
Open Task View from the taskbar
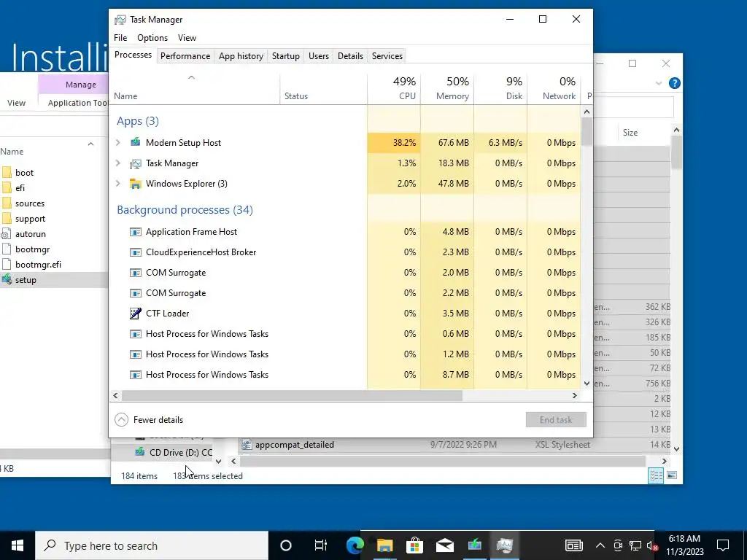pyautogui.click(x=321, y=545)
